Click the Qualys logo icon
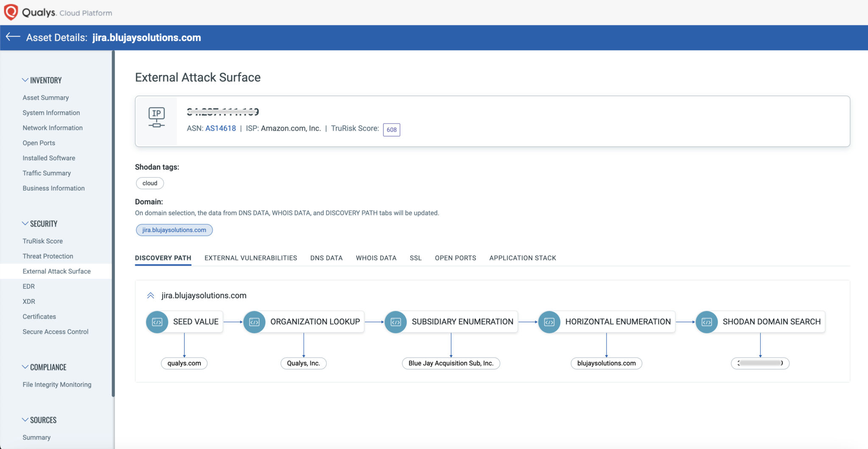 (11, 12)
